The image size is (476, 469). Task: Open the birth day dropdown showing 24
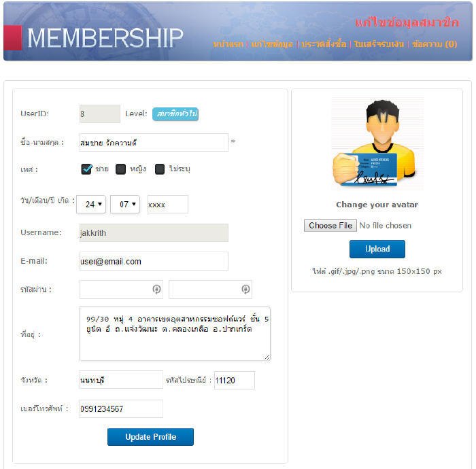click(91, 204)
